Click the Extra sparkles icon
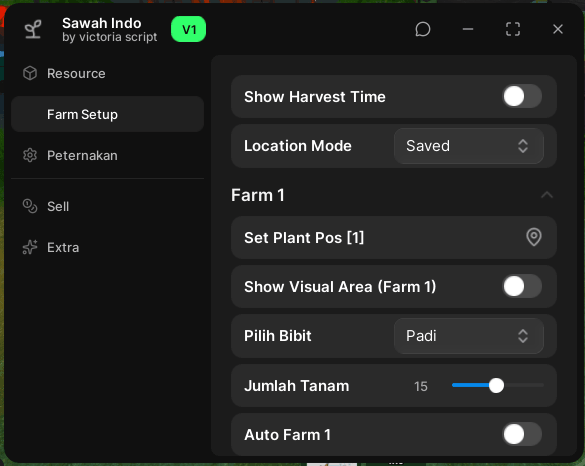585x466 pixels. point(30,247)
